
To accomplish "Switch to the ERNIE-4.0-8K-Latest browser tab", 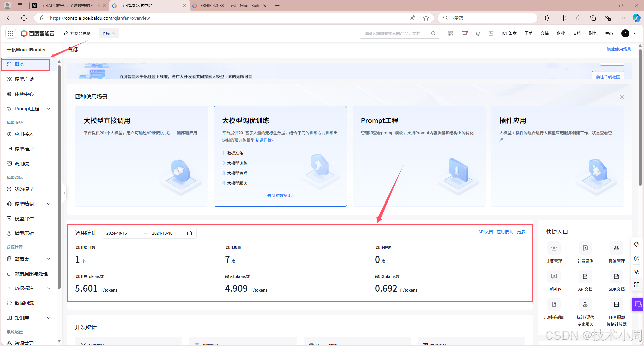I will (230, 6).
